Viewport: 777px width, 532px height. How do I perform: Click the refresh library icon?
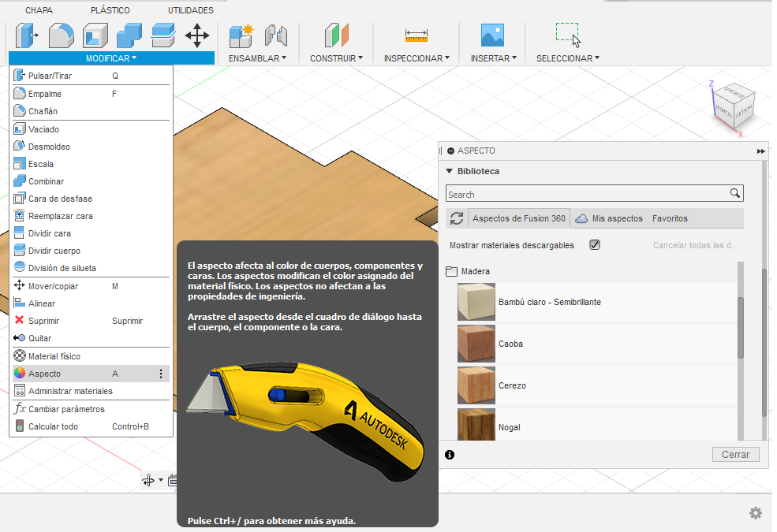(x=456, y=218)
